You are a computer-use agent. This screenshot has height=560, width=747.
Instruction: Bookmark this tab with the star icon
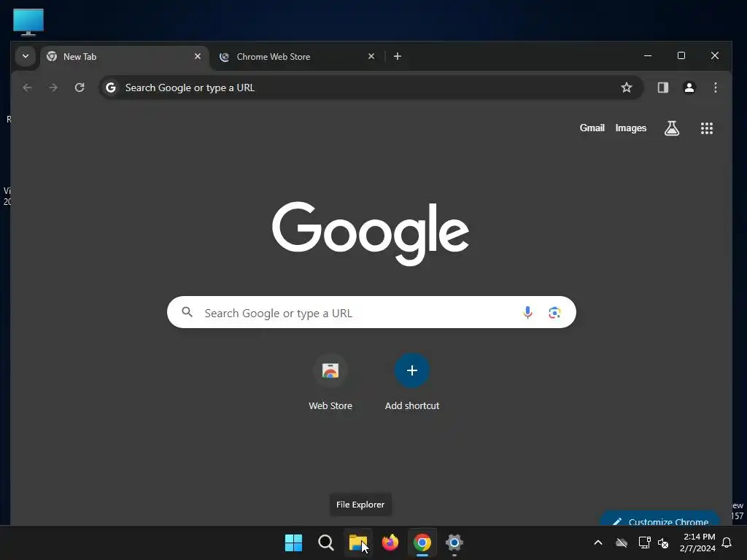pos(627,87)
